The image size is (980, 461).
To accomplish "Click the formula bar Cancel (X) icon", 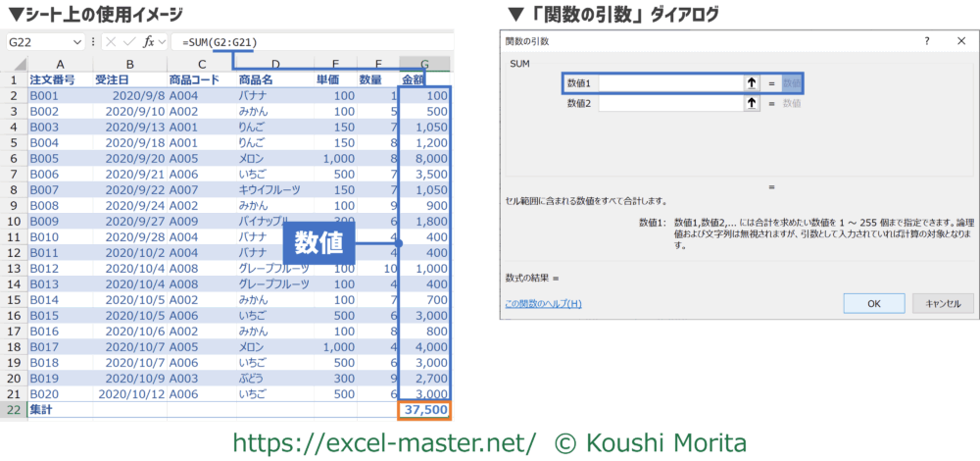I will tap(110, 42).
